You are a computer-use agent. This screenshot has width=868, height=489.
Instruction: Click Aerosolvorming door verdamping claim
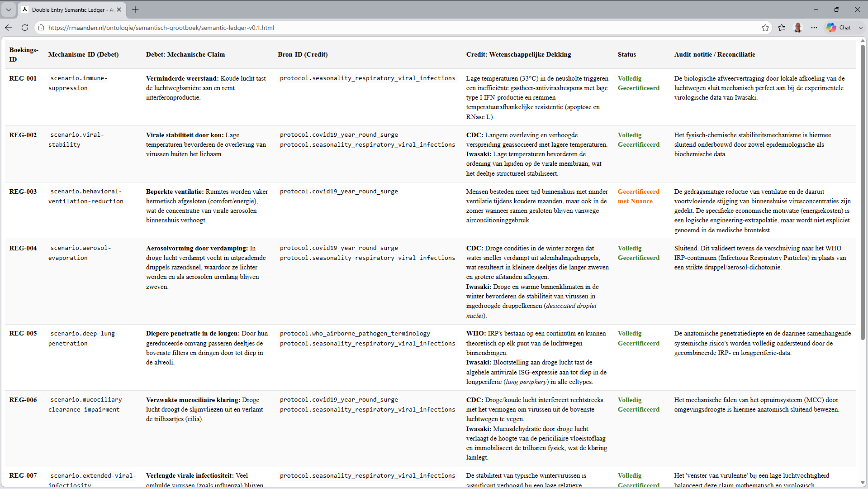[x=206, y=267]
